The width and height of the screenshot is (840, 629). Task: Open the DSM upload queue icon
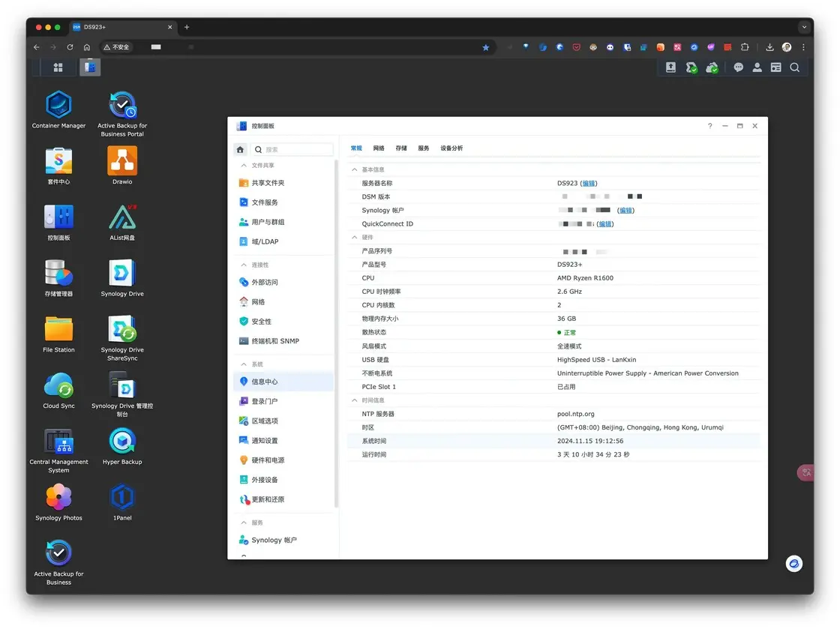[x=670, y=67]
